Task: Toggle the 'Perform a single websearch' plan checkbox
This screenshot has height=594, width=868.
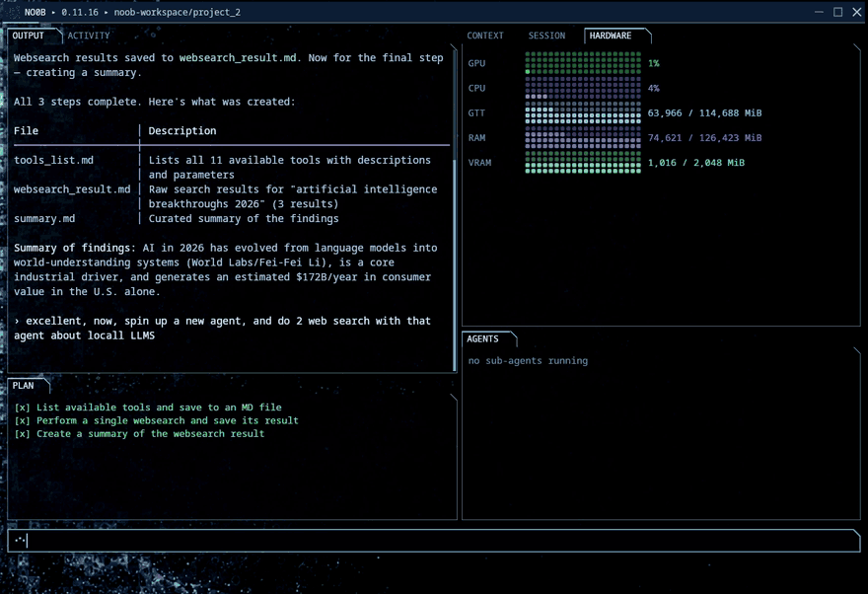Action: [22, 420]
